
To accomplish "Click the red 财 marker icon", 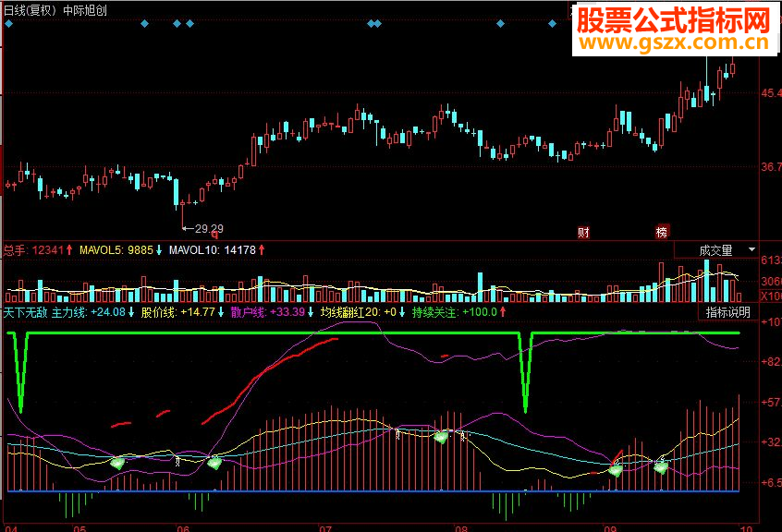I will 583,232.
